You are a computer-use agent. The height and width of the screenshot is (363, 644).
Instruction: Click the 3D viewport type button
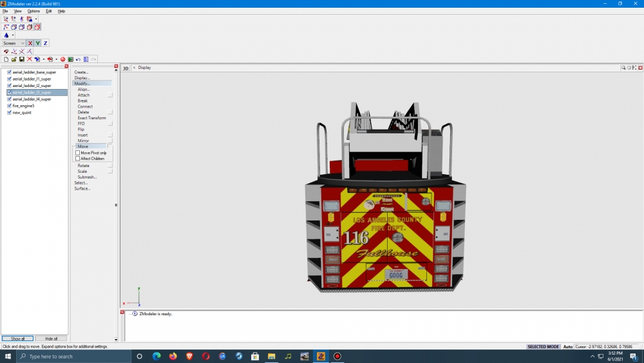click(x=126, y=68)
